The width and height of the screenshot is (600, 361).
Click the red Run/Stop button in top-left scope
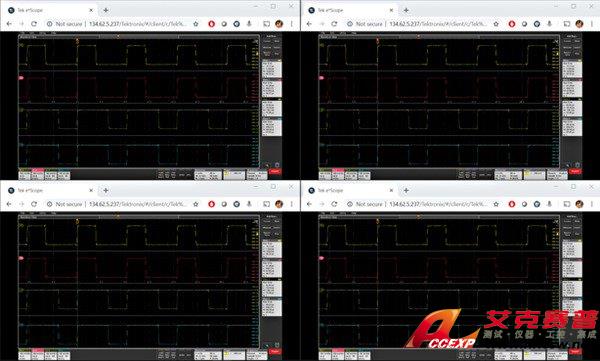(x=275, y=172)
